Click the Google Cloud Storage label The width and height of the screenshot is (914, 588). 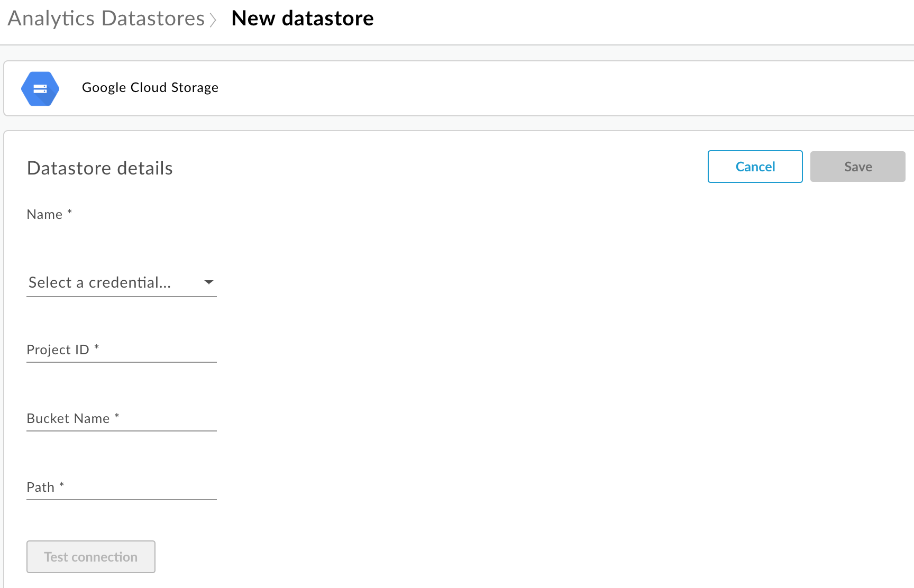tap(150, 87)
